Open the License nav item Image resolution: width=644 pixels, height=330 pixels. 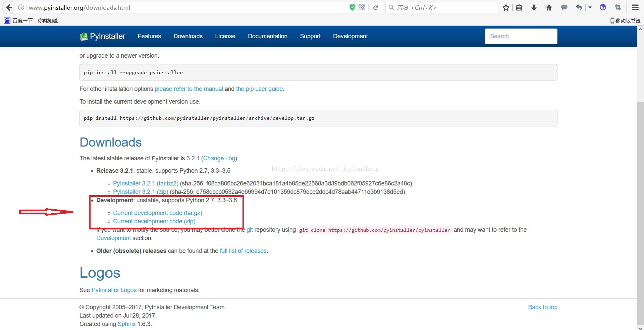point(225,36)
